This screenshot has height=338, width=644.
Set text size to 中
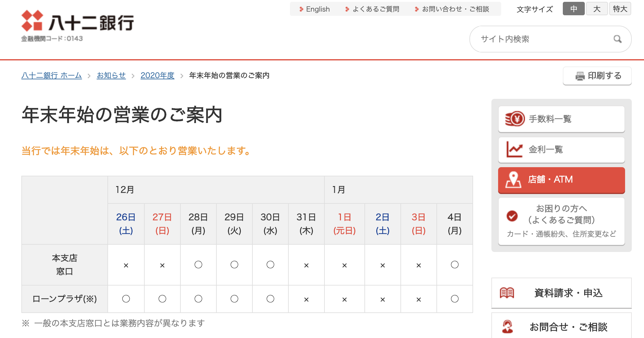click(574, 9)
